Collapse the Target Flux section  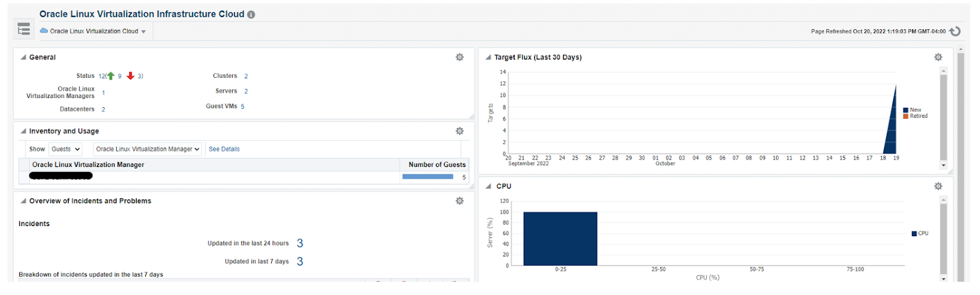click(x=488, y=58)
